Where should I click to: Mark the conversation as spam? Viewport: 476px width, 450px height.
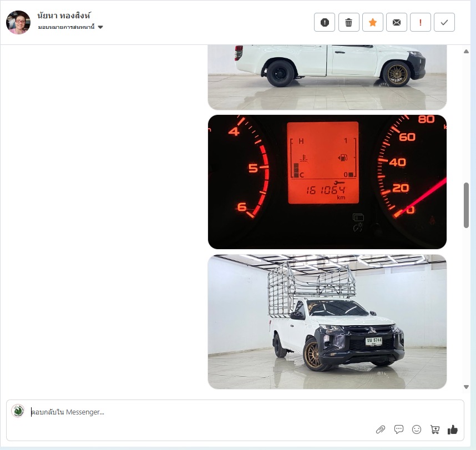(325, 22)
